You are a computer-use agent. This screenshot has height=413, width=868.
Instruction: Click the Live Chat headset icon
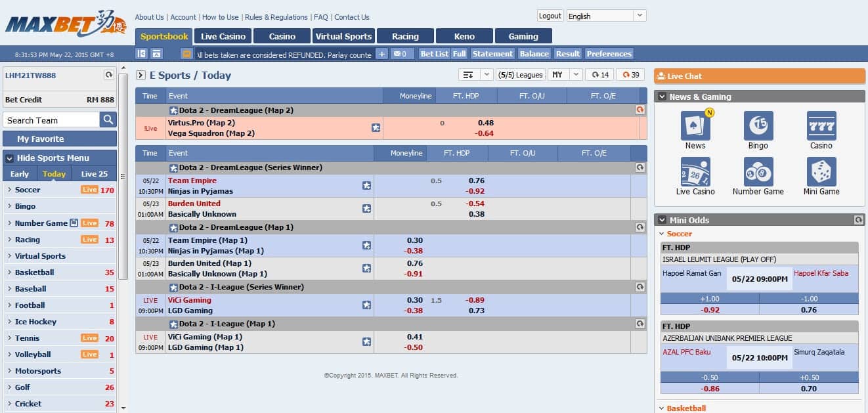tap(661, 76)
